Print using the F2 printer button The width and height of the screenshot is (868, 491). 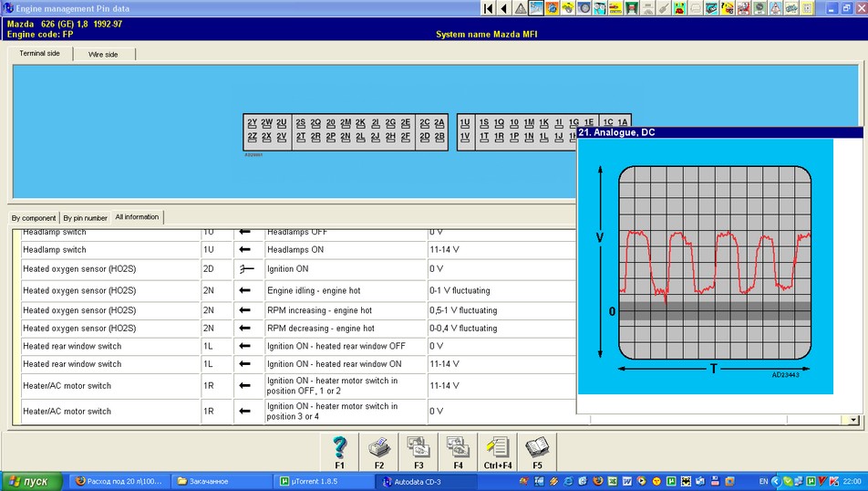point(379,452)
